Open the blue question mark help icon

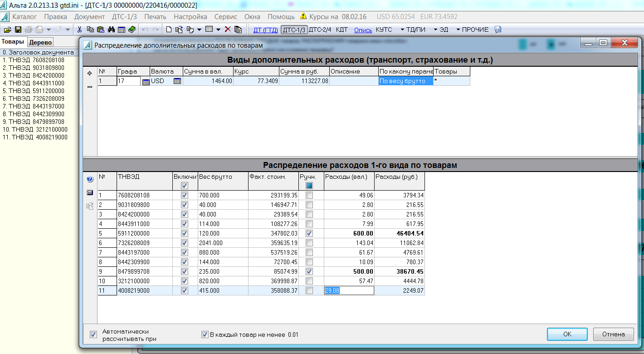90,179
